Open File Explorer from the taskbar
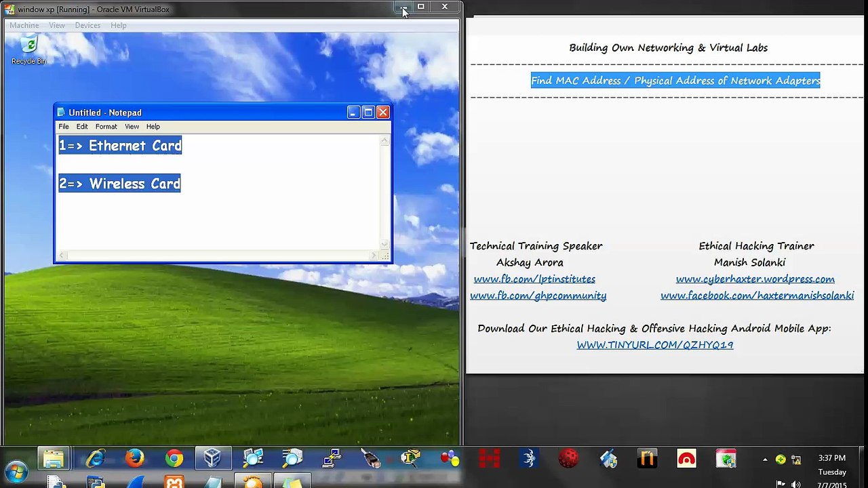Screen dimensions: 868x488 point(54,459)
